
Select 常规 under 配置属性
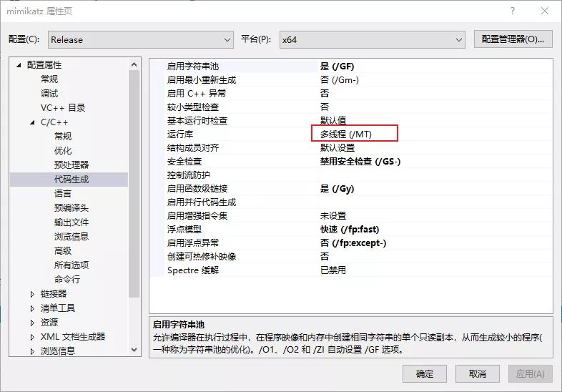pyautogui.click(x=49, y=79)
